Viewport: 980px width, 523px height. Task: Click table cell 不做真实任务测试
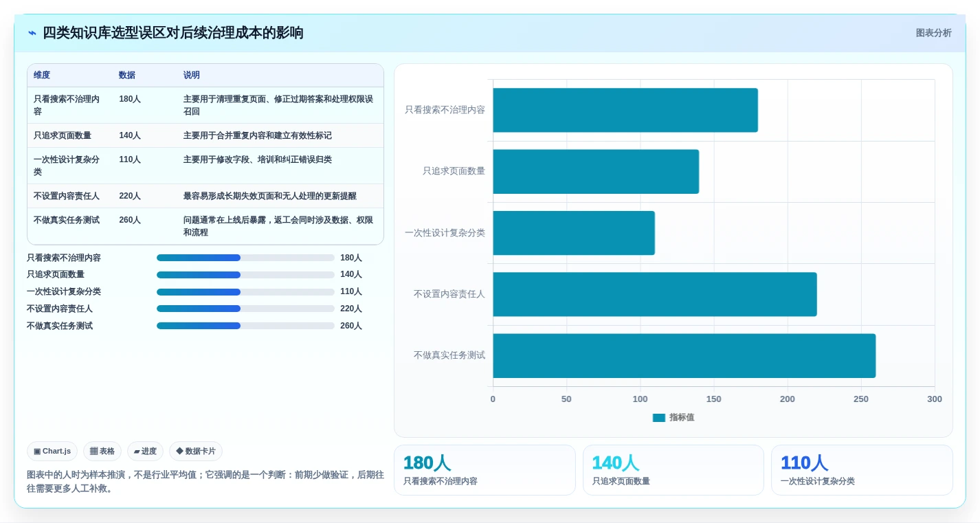[x=67, y=220]
